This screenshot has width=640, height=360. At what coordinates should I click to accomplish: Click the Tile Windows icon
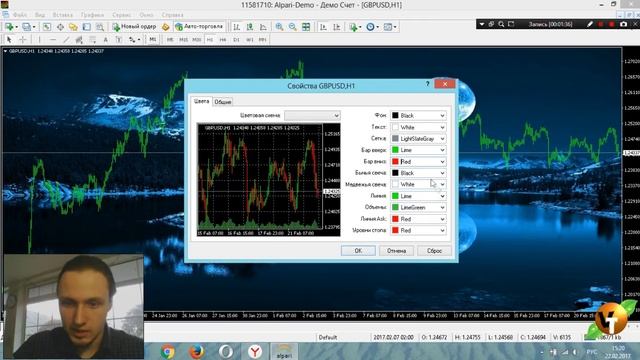point(306,27)
